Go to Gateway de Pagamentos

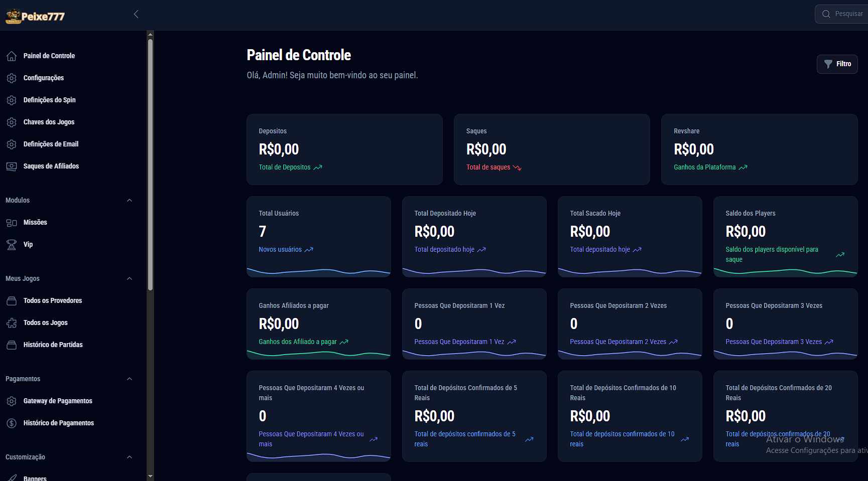[x=58, y=401]
